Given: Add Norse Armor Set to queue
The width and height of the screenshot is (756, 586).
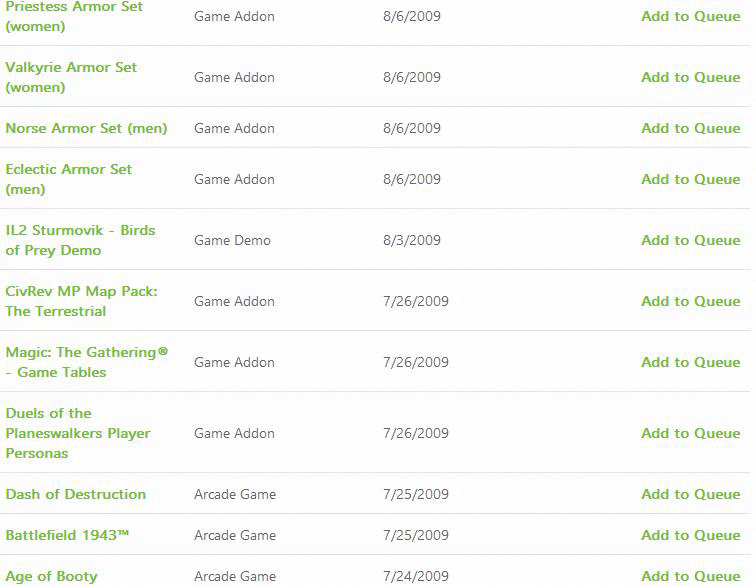Looking at the screenshot, I should pos(690,128).
